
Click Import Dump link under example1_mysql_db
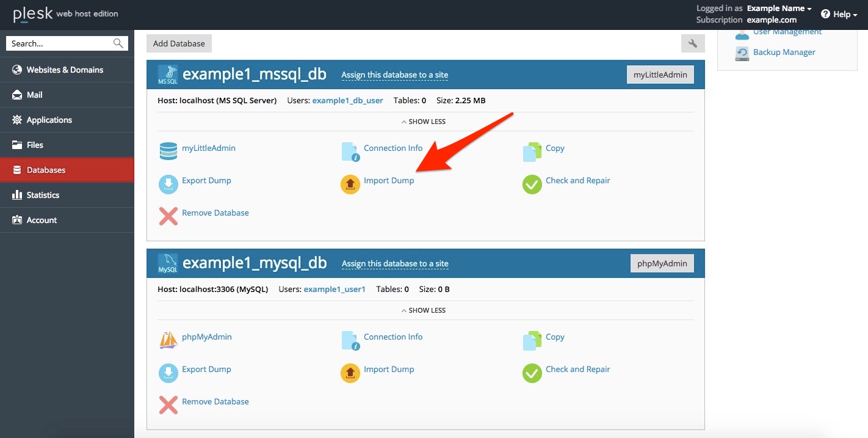tap(389, 369)
